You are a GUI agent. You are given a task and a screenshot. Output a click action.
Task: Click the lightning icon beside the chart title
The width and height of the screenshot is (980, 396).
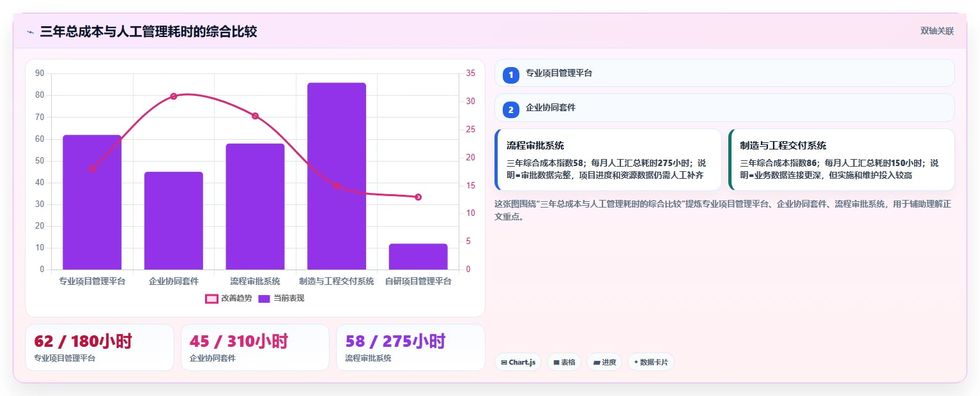(x=31, y=32)
